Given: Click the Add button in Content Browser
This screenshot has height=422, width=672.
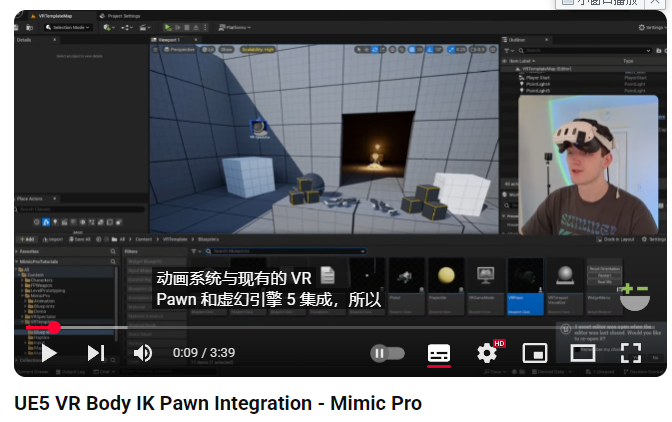Looking at the screenshot, I should pos(27,239).
